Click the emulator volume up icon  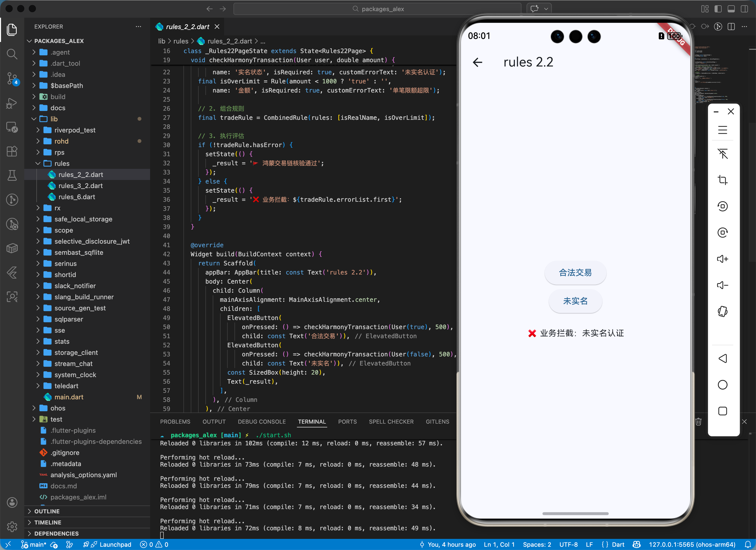point(722,259)
